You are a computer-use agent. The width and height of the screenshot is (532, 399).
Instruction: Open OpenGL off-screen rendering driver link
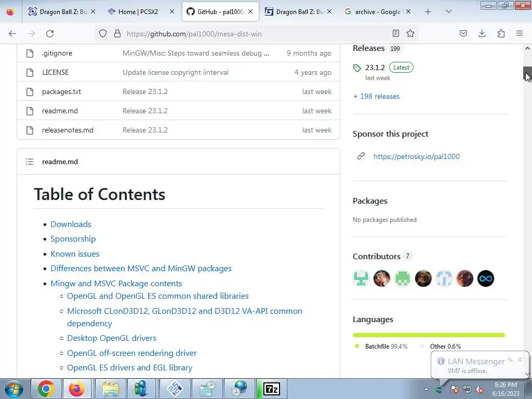click(x=131, y=353)
